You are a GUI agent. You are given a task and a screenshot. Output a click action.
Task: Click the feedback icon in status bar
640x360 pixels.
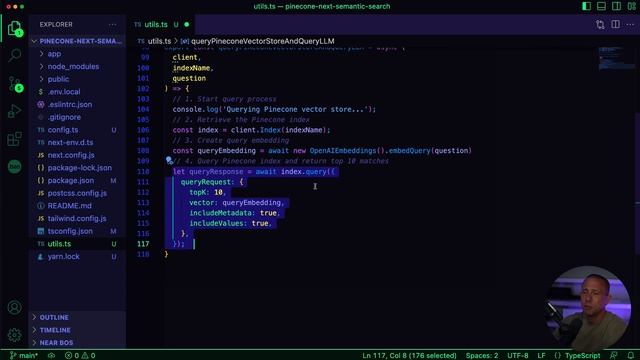(613, 356)
